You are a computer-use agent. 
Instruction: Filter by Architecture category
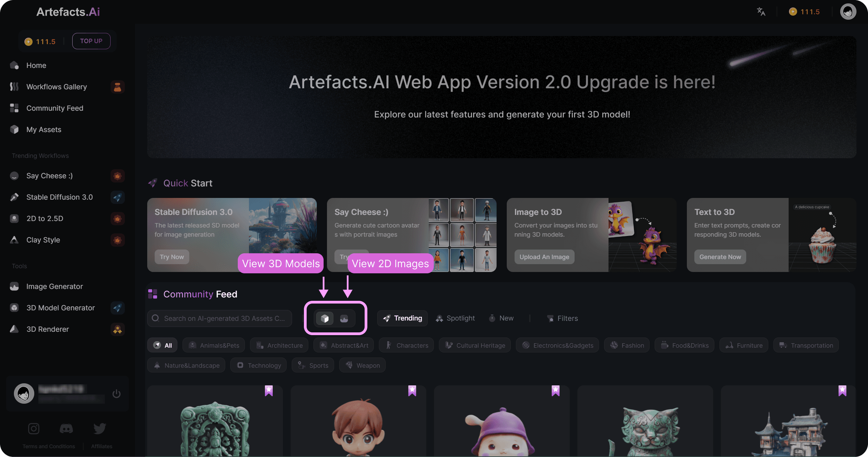pos(279,345)
